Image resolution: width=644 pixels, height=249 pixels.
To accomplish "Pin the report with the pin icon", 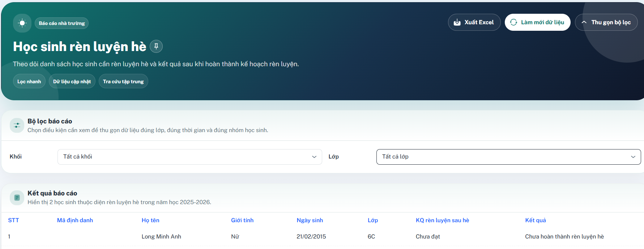I will pos(156,46).
